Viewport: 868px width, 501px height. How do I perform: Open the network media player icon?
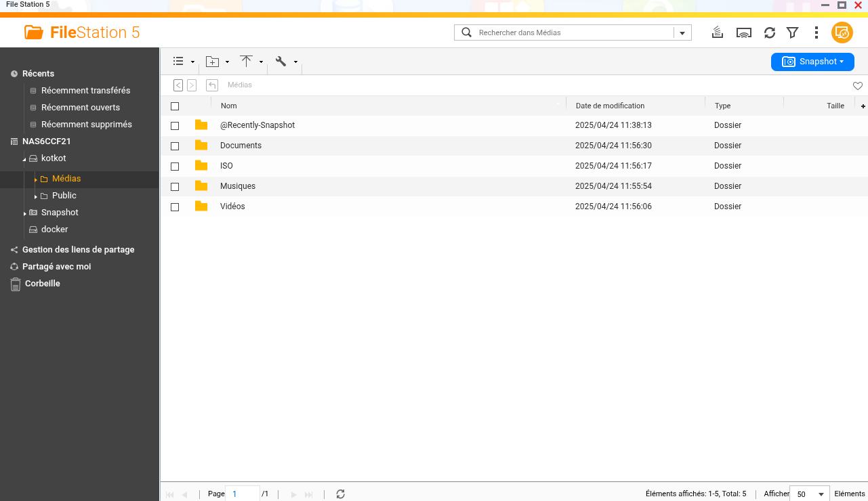tap(744, 32)
